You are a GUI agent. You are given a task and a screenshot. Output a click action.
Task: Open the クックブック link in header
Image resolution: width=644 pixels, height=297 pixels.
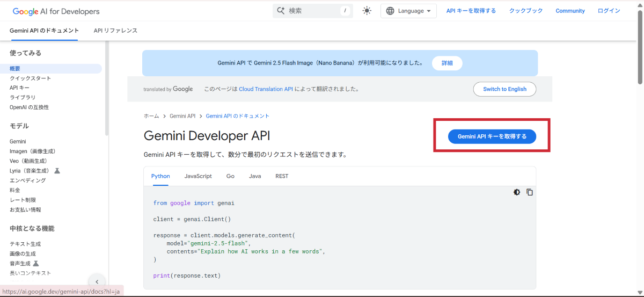click(525, 11)
